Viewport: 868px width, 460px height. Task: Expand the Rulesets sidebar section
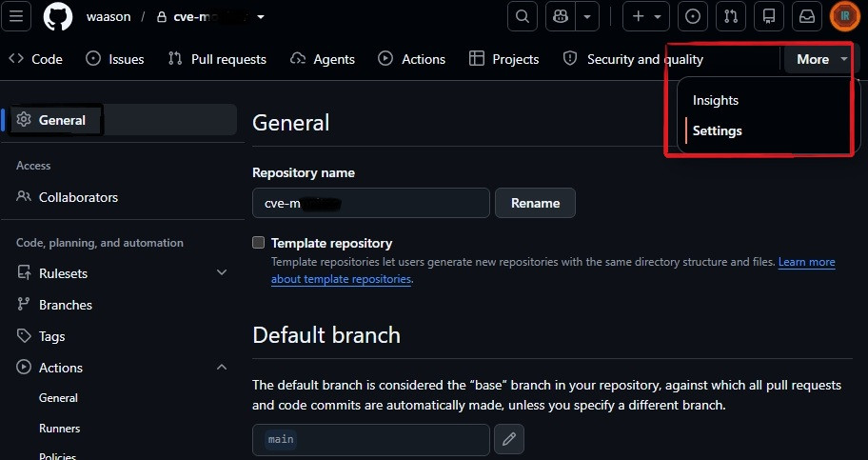(x=222, y=272)
